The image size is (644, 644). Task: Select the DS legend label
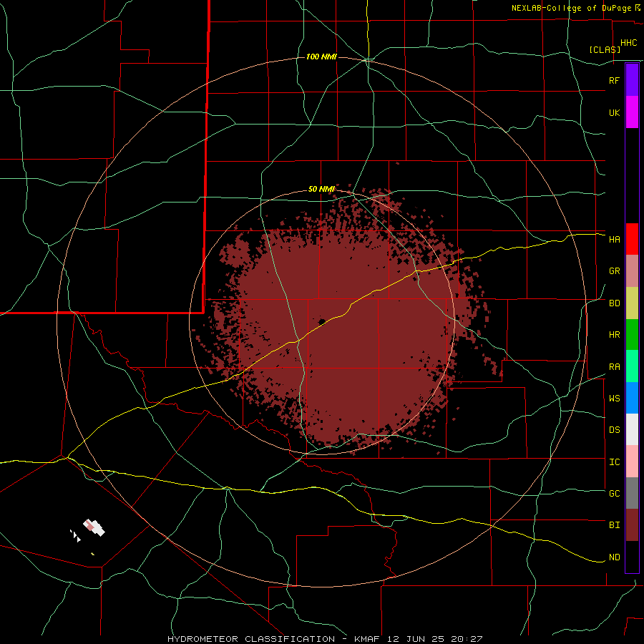[614, 430]
